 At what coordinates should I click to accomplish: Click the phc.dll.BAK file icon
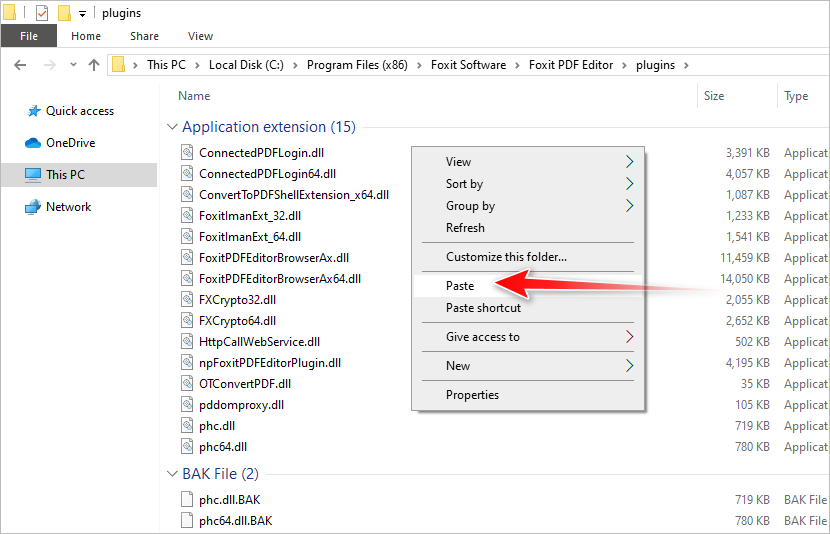tap(187, 499)
